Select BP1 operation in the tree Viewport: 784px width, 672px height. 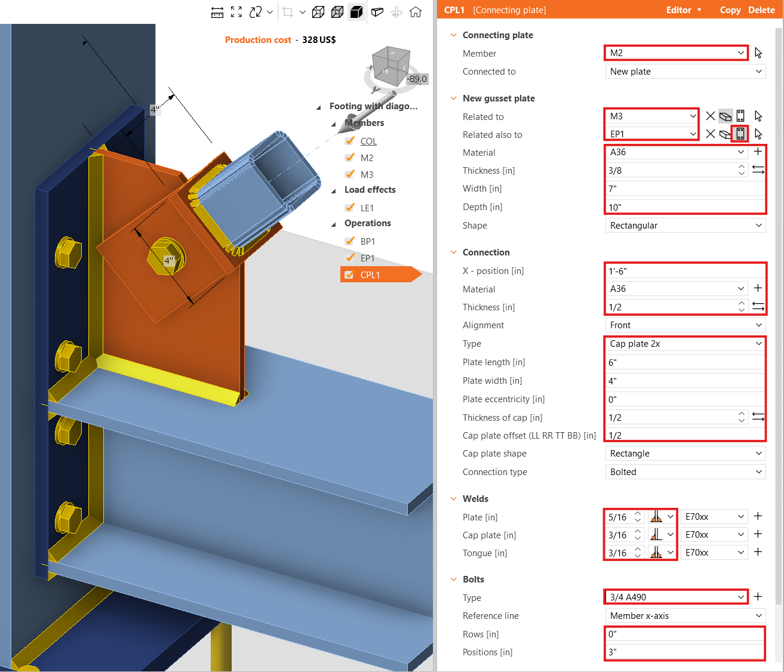368,242
